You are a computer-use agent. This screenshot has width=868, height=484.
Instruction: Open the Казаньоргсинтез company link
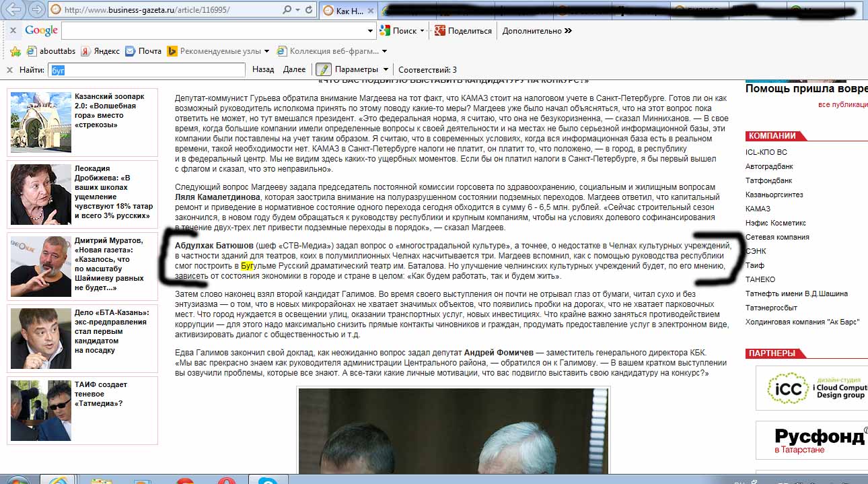(x=774, y=195)
